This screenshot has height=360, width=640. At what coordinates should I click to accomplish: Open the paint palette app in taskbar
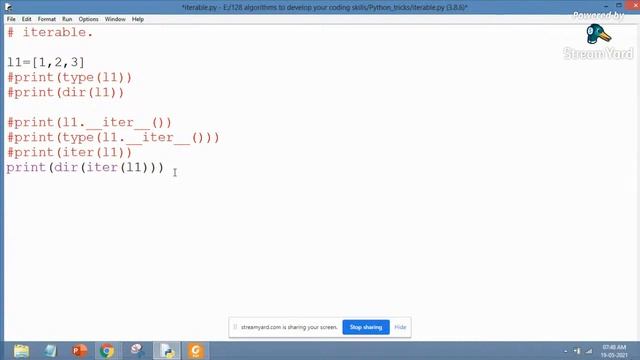(x=137, y=350)
